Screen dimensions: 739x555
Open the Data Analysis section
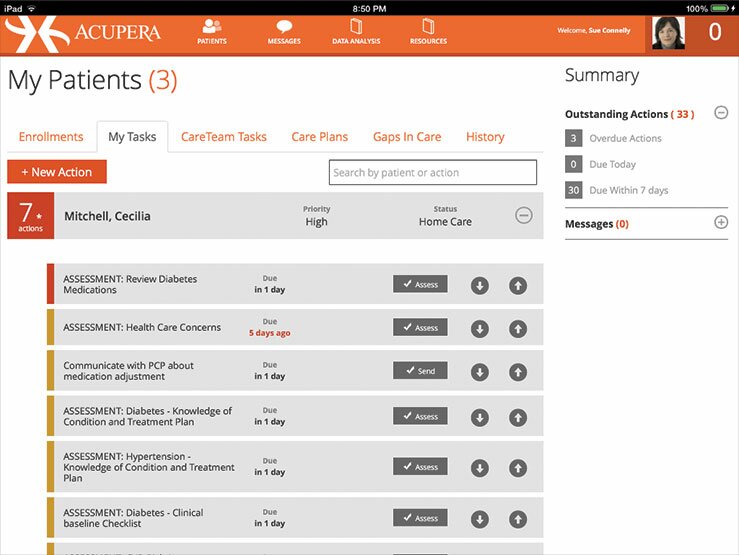(356, 32)
